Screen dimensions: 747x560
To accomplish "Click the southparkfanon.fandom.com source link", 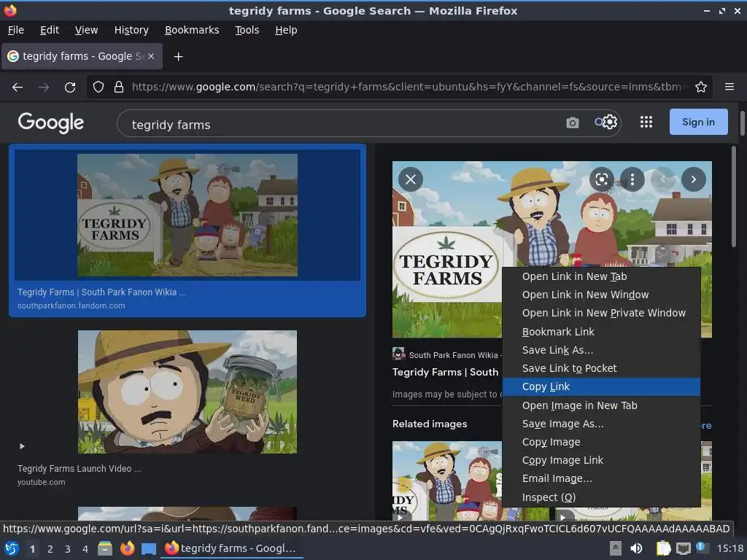I will coord(71,306).
